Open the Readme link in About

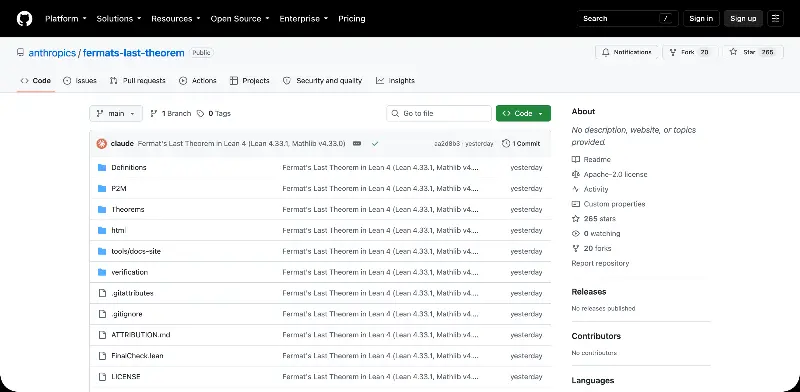coord(591,159)
